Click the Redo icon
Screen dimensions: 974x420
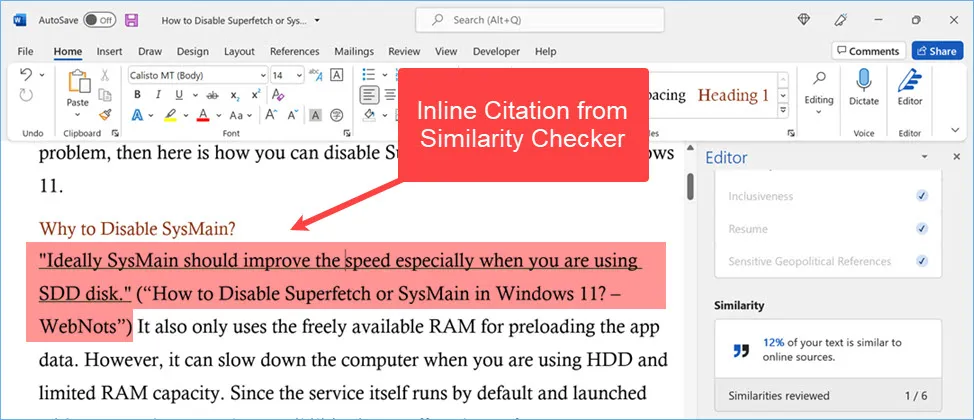26,95
